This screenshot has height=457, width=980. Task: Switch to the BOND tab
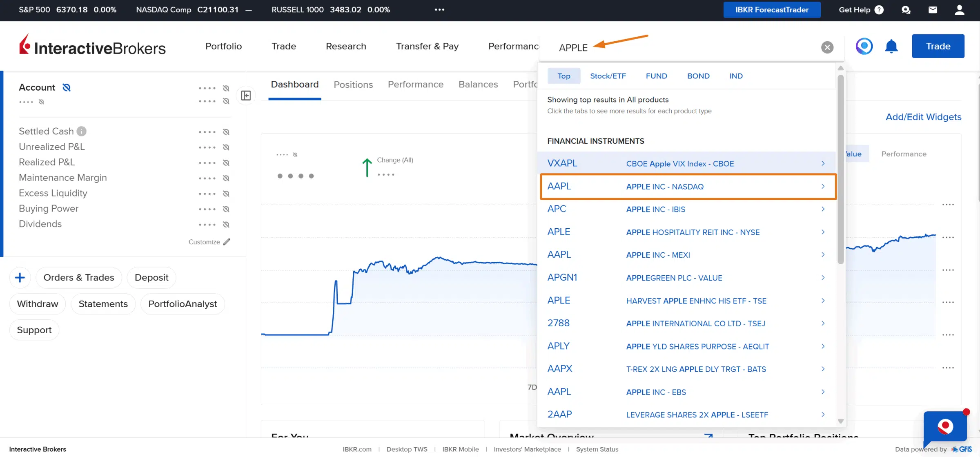(x=698, y=76)
